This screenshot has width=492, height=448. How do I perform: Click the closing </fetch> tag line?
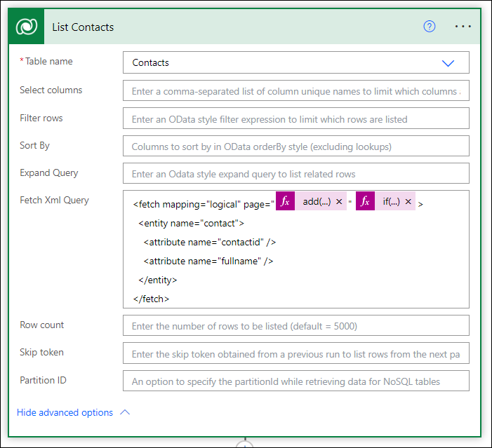point(151,299)
